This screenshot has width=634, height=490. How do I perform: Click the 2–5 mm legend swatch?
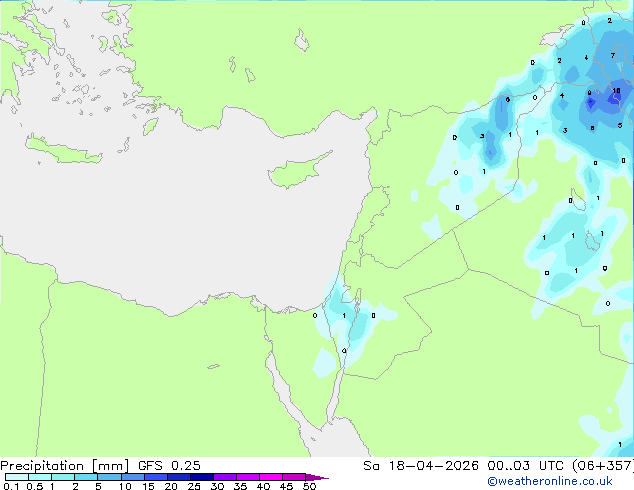[x=86, y=477]
